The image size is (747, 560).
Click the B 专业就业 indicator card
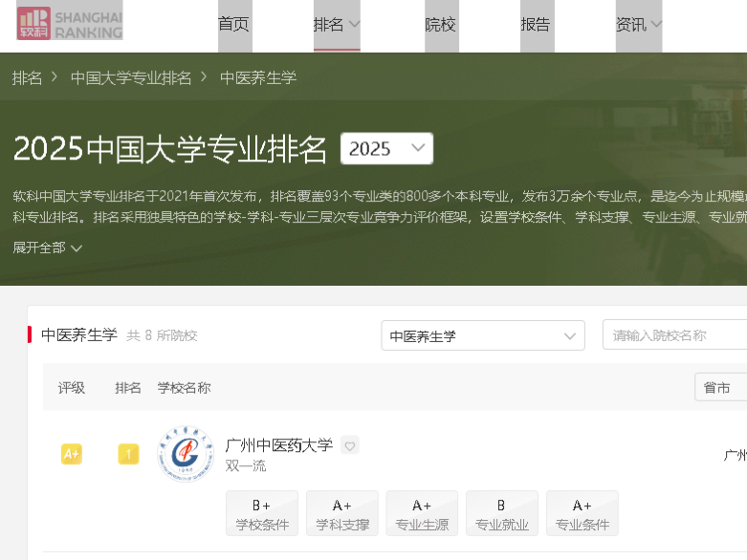502,513
